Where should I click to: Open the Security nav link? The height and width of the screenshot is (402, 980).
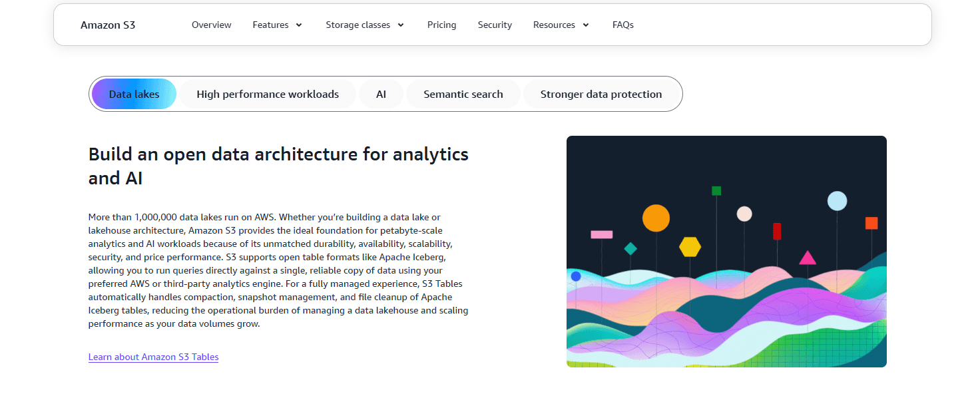pos(495,25)
